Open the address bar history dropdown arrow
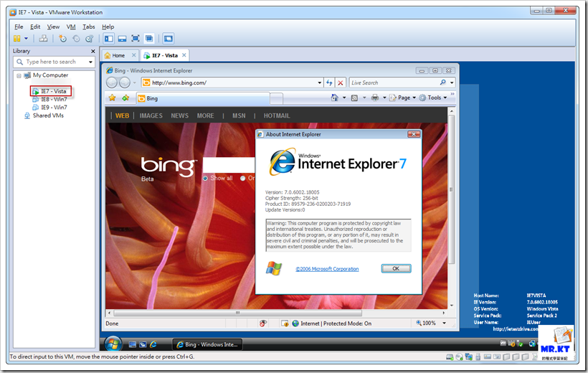Screen dimensions: 588x373 (x=320, y=82)
